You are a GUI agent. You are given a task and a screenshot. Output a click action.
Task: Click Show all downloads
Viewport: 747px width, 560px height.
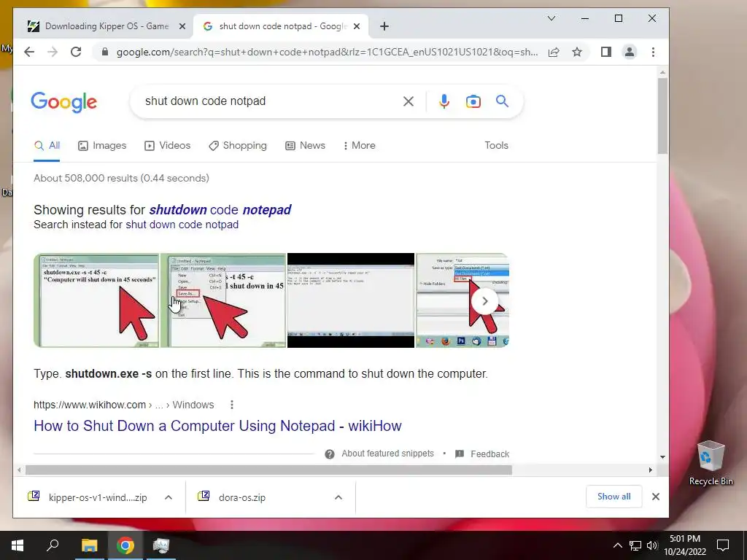(x=614, y=497)
